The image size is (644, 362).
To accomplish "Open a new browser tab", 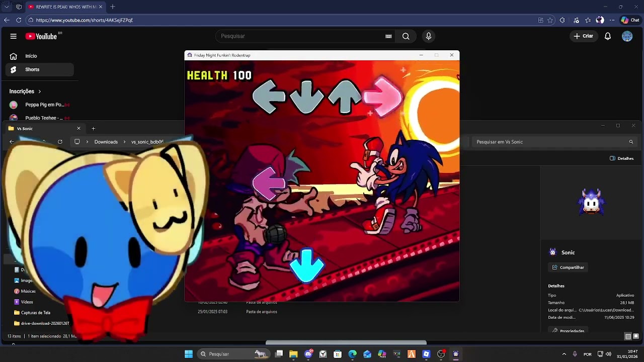I will (113, 7).
